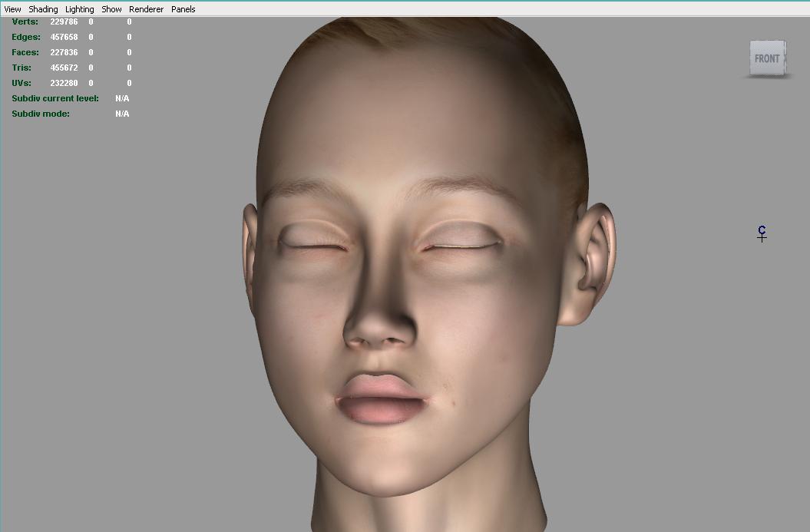The image size is (810, 532).
Task: Click the Subdiv mode N/A value
Action: click(122, 114)
